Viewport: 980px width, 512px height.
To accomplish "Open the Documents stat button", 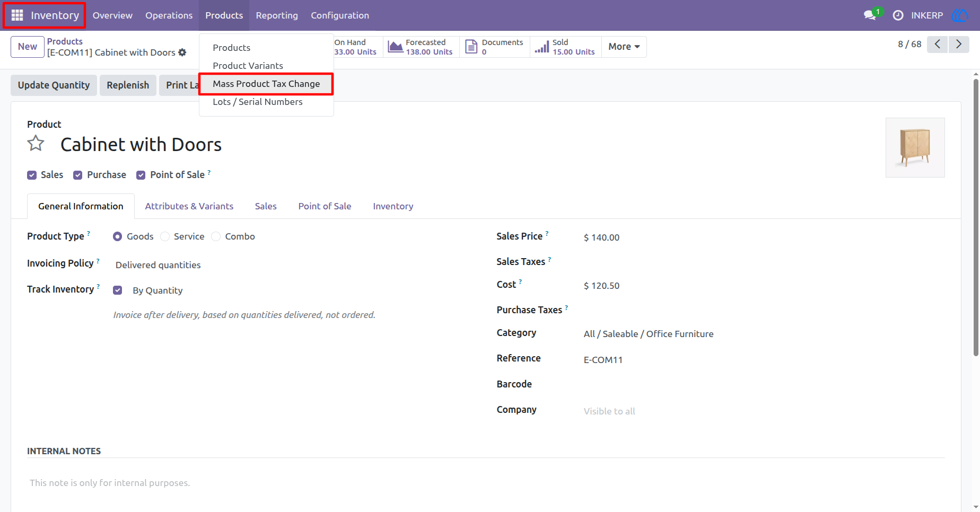I will 494,47.
